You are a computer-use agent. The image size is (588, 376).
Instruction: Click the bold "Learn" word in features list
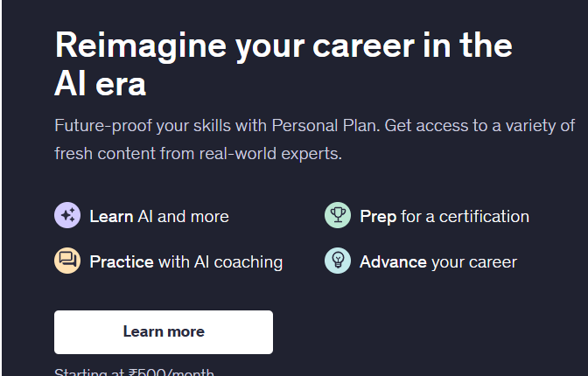(x=111, y=216)
